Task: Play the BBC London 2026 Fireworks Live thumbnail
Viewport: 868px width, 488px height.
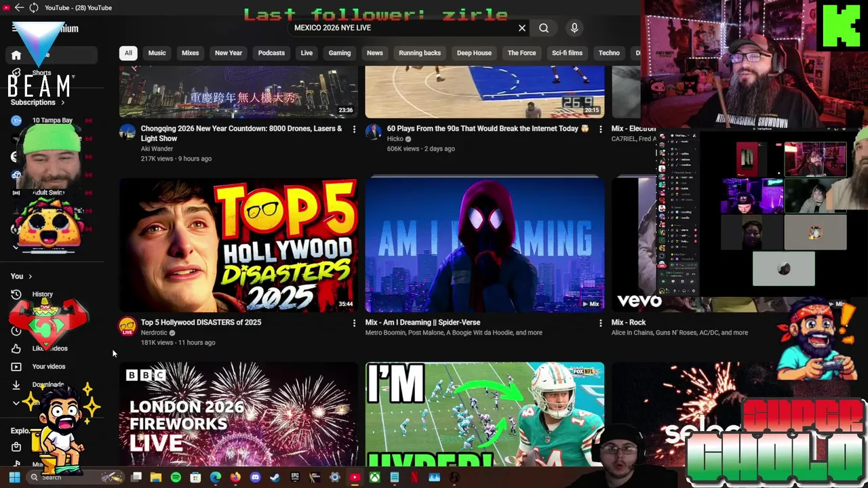Action: pos(238,413)
